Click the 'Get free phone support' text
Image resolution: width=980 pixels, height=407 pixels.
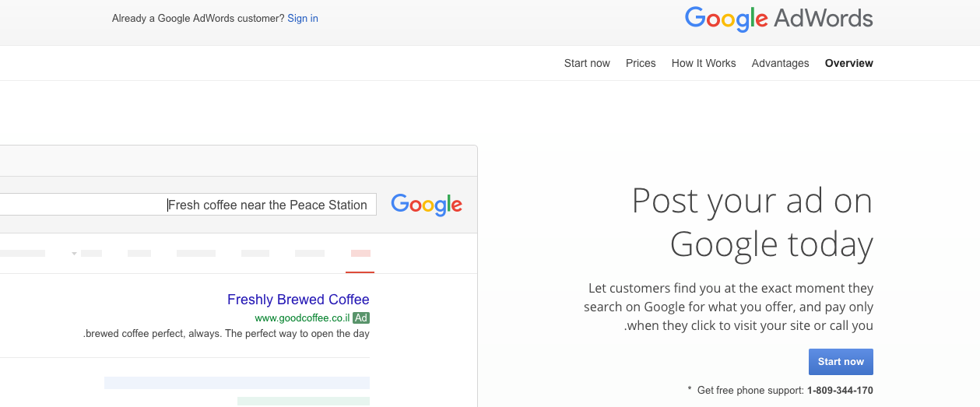[x=750, y=391]
